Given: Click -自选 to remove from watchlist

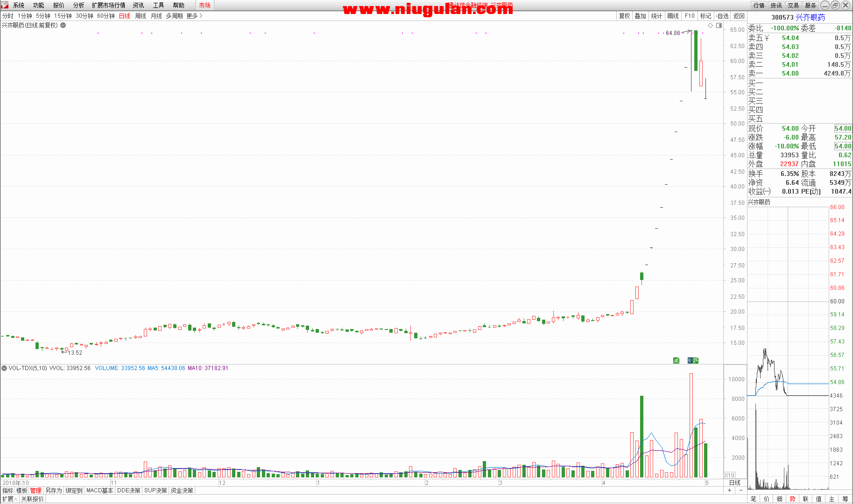Looking at the screenshot, I should [722, 16].
